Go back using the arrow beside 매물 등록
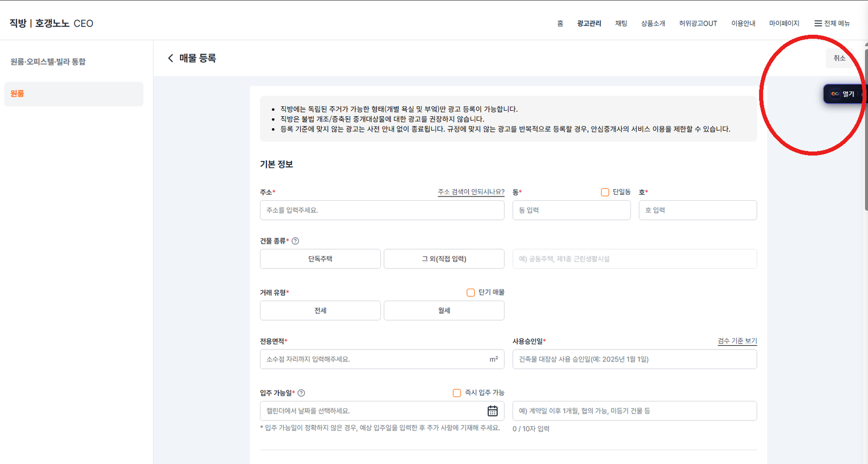 [x=170, y=58]
